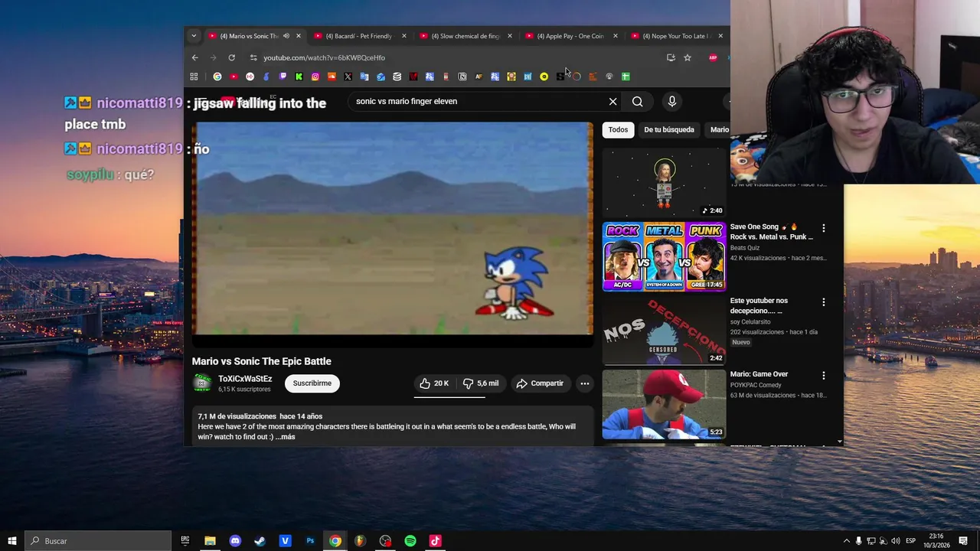Open the taskbar volume icon
Image resolution: width=980 pixels, height=551 pixels.
coord(895,541)
